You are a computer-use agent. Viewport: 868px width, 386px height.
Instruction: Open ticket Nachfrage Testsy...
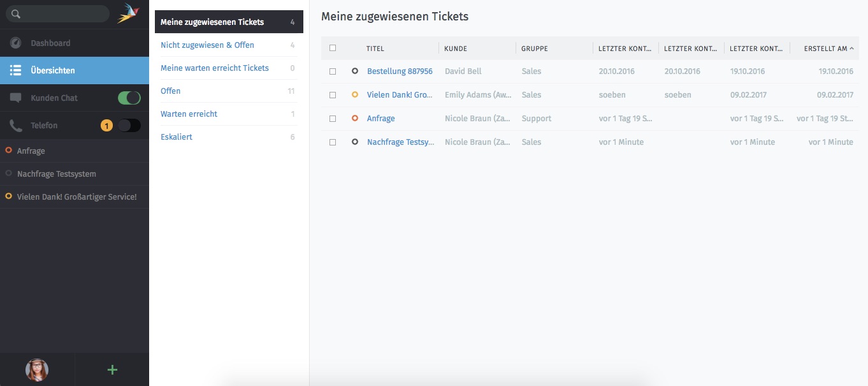(x=400, y=142)
